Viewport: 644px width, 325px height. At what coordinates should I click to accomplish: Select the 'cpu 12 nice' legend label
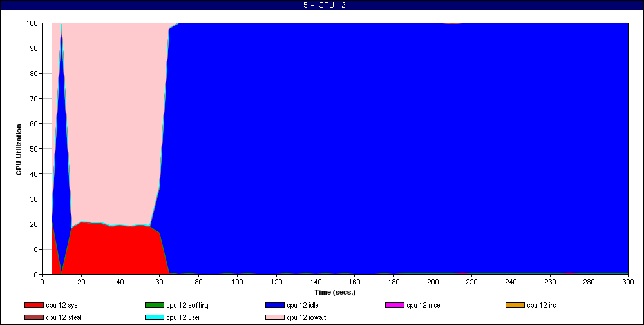424,305
